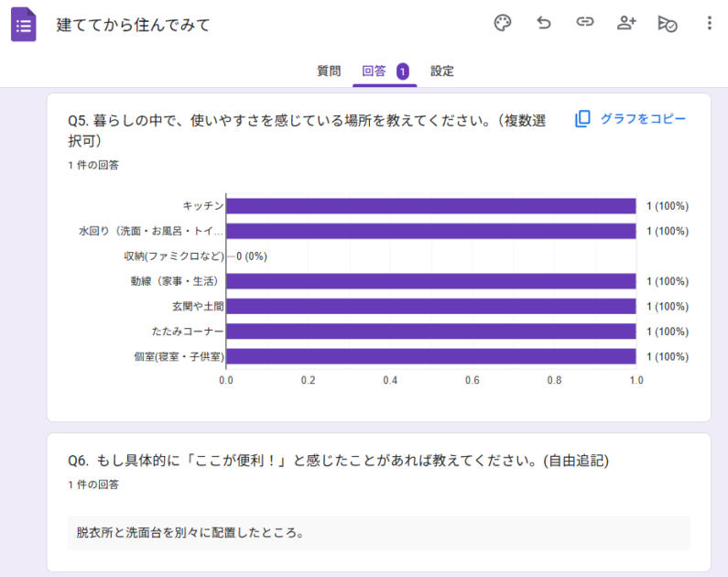Click the キッチン bar in chart
The height and width of the screenshot is (577, 728).
430,206
